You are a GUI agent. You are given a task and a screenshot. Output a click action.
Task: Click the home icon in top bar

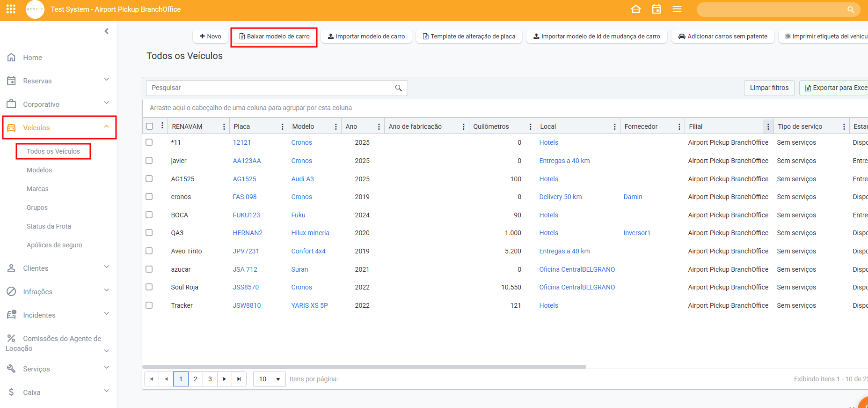(635, 9)
